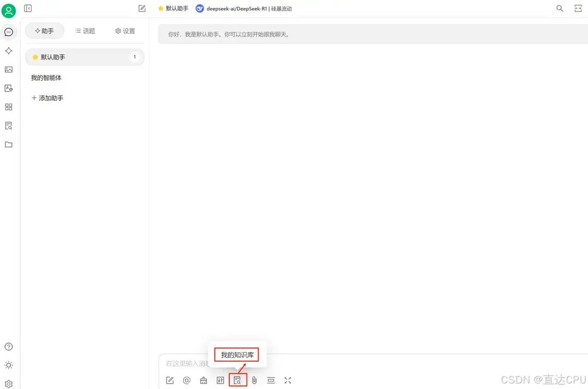The image size is (588, 389).
Task: Expand the input box with arrows icon
Action: [287, 380]
